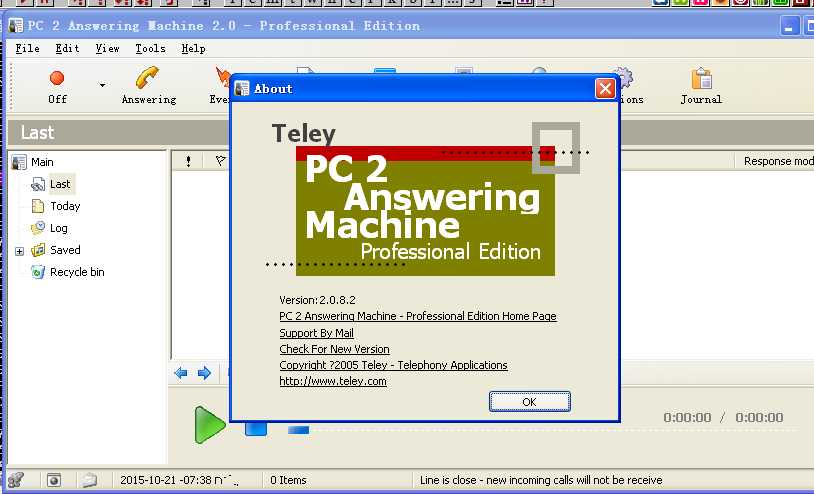
Task: Open the Journal toolbar icon
Action: point(701,86)
